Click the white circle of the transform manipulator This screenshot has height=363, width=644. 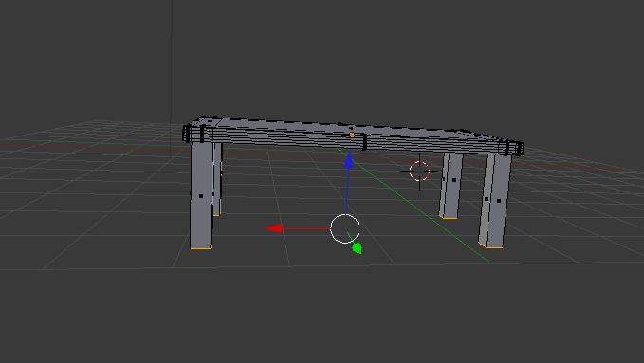coord(345,228)
